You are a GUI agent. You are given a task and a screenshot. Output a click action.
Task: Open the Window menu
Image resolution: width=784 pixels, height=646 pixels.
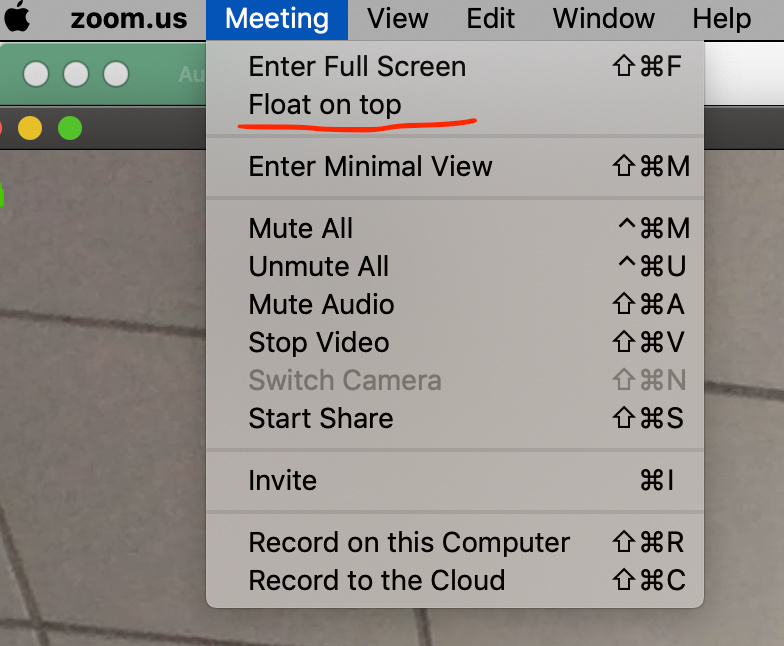(x=604, y=19)
